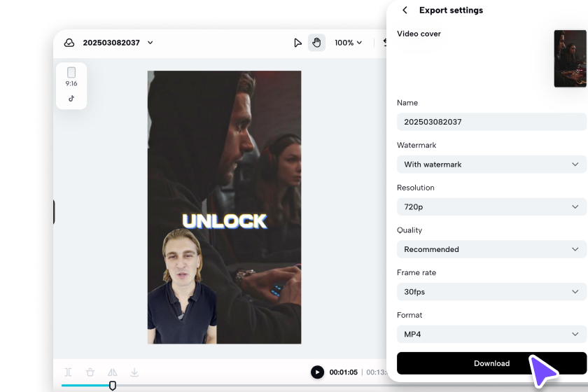Click the cloud save icon

point(69,43)
